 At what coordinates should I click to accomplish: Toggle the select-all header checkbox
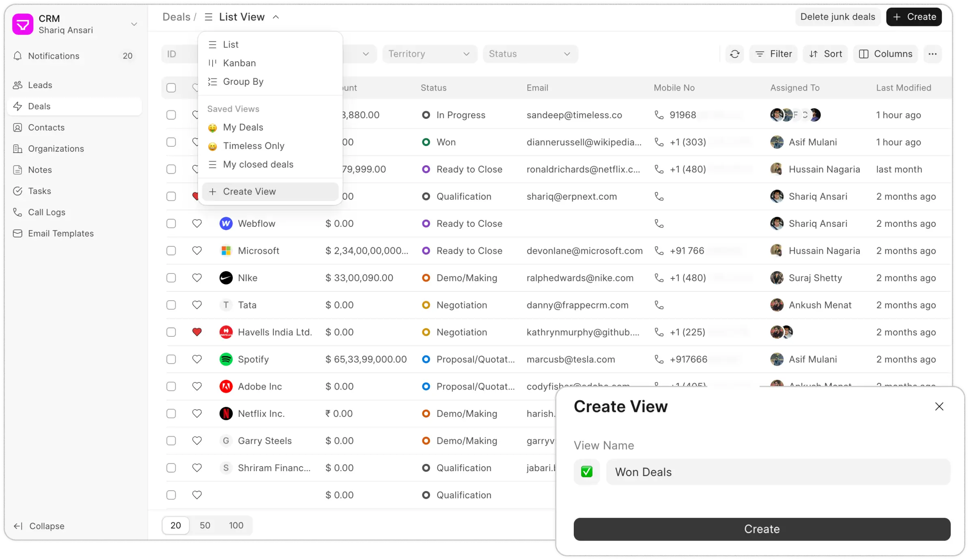click(171, 88)
